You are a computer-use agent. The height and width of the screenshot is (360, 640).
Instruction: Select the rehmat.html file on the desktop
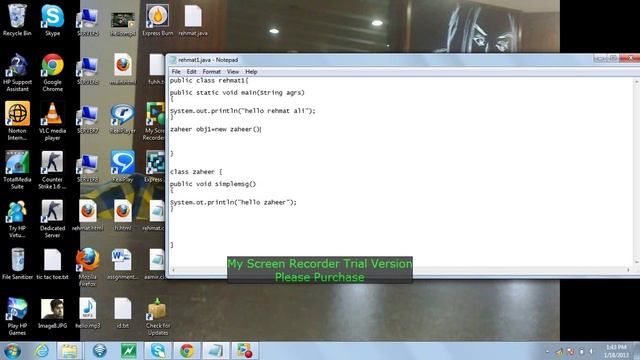click(x=87, y=216)
